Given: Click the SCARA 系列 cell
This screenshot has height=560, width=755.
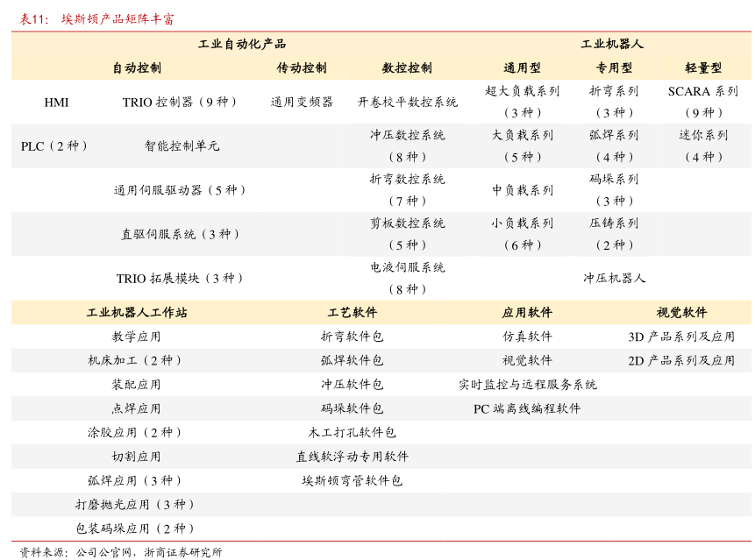Looking at the screenshot, I should tap(702, 91).
